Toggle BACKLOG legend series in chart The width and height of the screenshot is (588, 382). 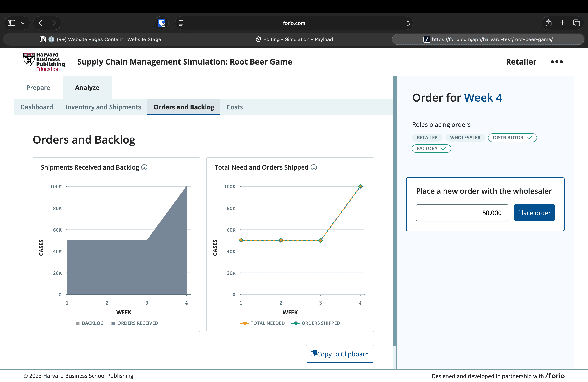[x=90, y=323]
